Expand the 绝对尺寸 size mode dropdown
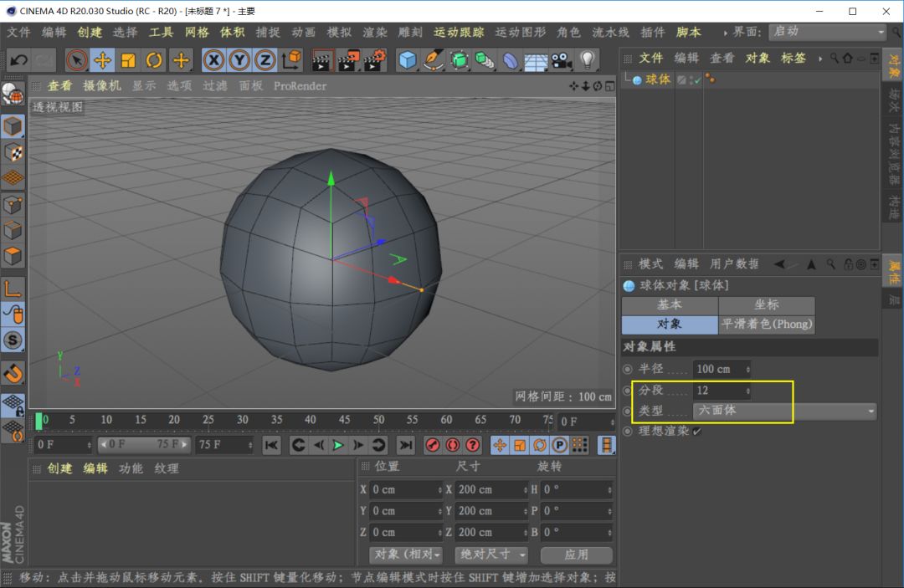 pyautogui.click(x=492, y=555)
